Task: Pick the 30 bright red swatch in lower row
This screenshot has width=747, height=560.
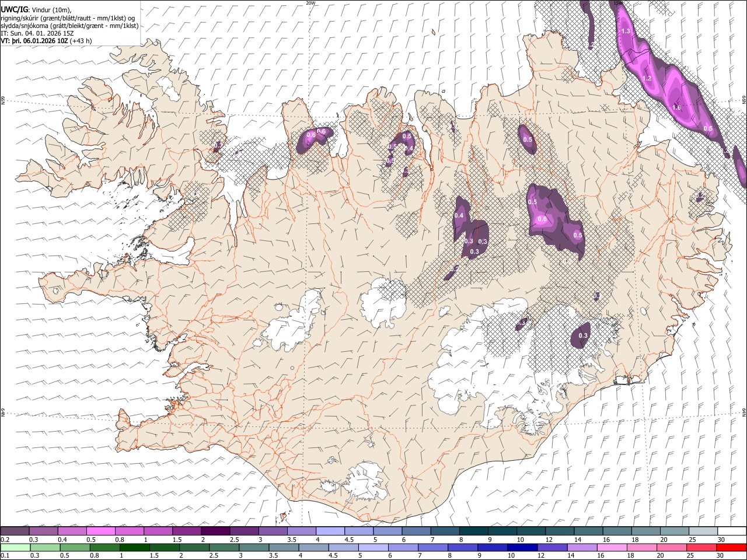Action: click(x=731, y=547)
